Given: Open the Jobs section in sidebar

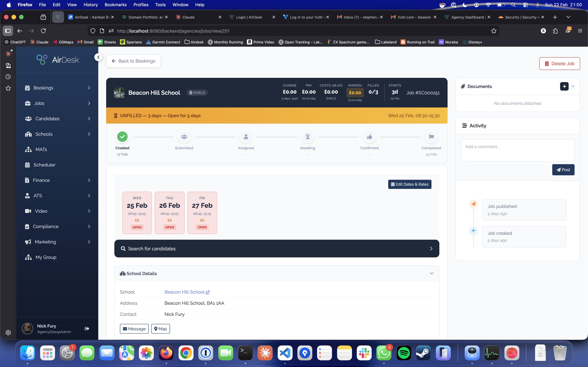Looking at the screenshot, I should point(39,103).
